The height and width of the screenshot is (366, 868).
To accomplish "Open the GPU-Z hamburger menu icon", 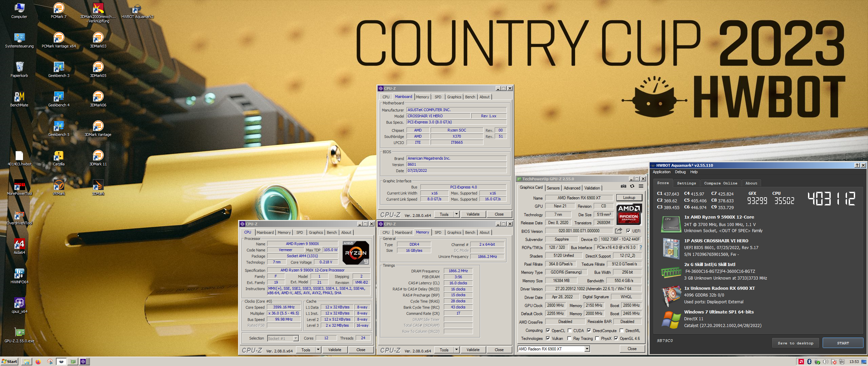I will coord(641,186).
